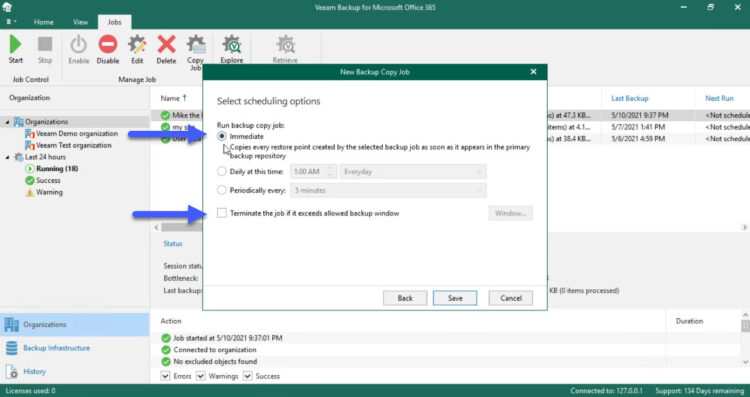Image resolution: width=750 pixels, height=397 pixels.
Task: Sort by the Name column header
Action: tap(170, 98)
